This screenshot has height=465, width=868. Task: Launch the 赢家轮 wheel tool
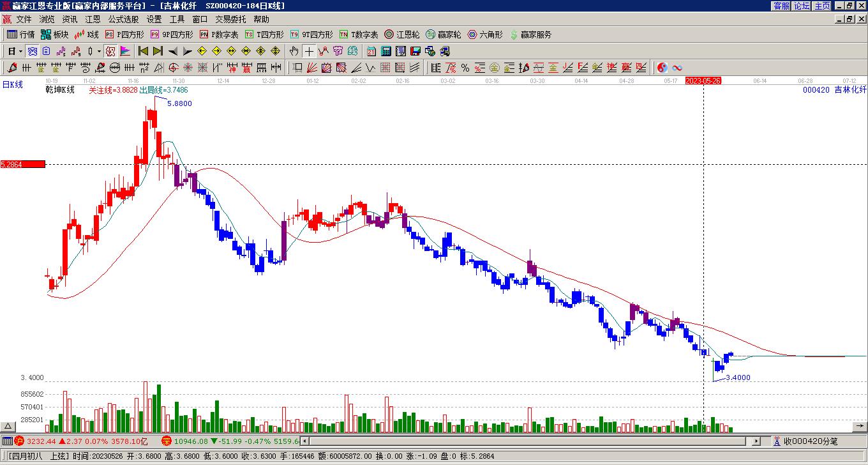(443, 34)
